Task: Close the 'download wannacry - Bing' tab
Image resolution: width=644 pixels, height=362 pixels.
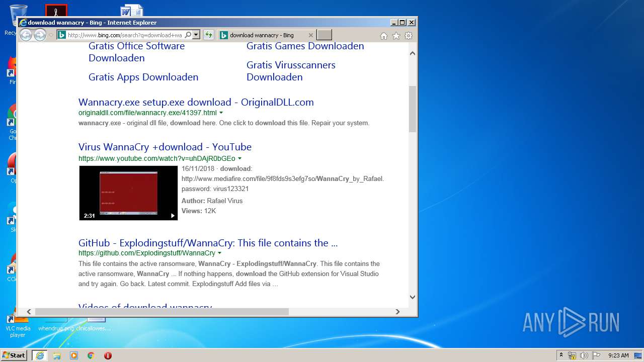Action: (x=310, y=35)
